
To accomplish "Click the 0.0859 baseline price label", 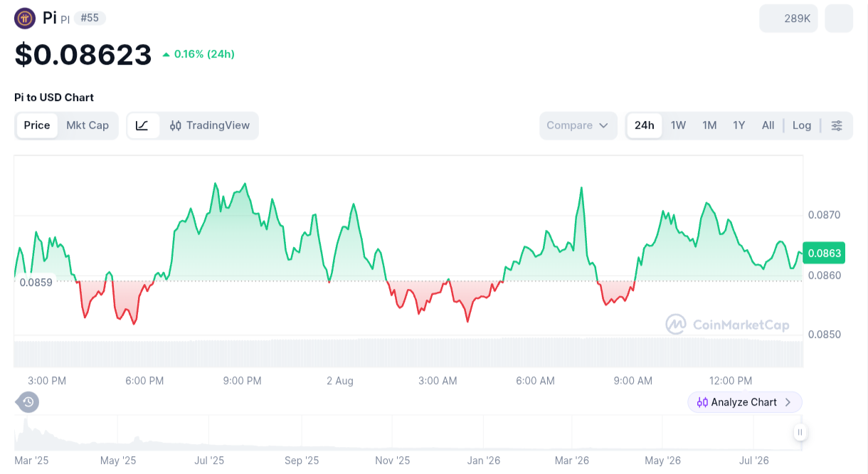I will coord(36,282).
